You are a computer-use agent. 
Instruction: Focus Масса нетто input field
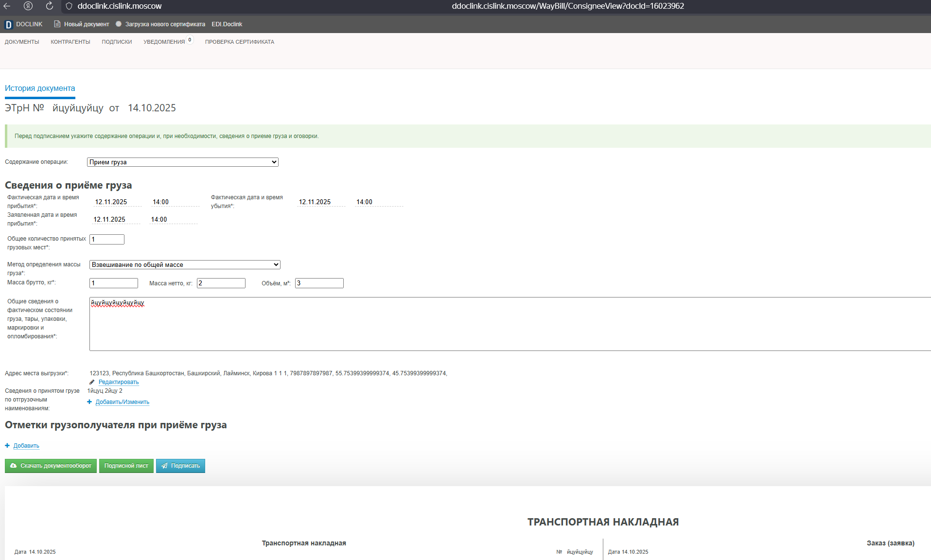221,283
